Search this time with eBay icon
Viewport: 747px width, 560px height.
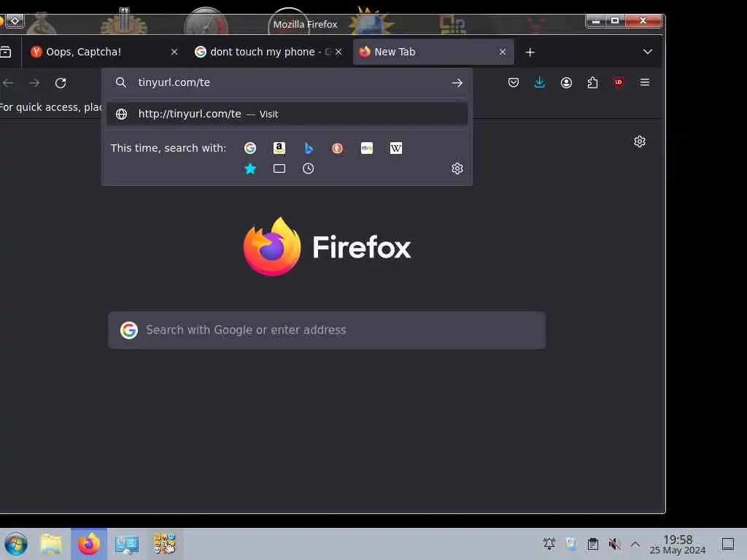[x=367, y=148]
